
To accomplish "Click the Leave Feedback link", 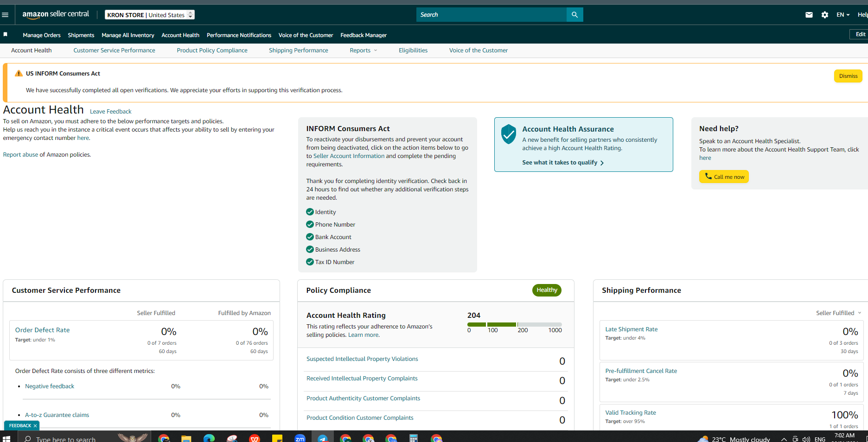I will [x=110, y=112].
